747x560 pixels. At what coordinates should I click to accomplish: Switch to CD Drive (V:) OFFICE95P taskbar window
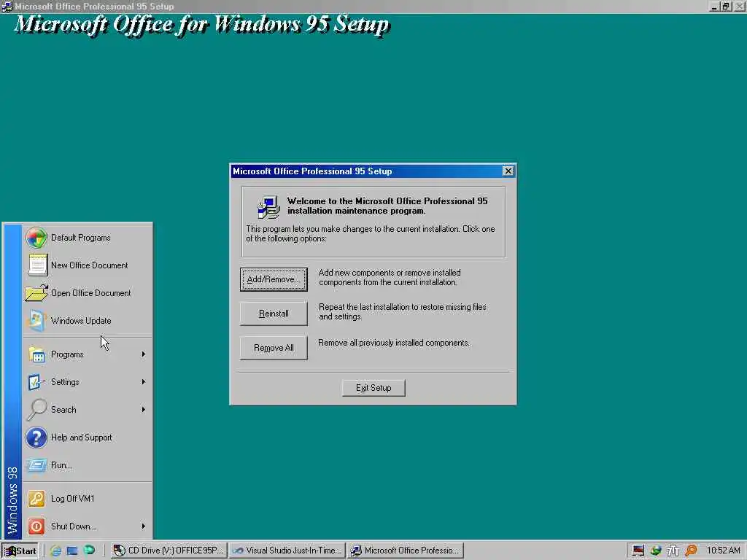pyautogui.click(x=169, y=551)
